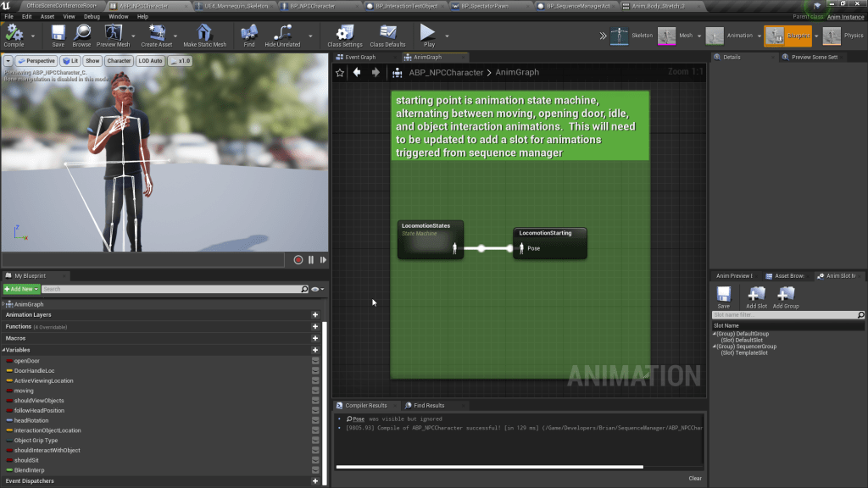Click the Make Static Mesh icon
The height and width of the screenshot is (488, 868).
point(204,34)
